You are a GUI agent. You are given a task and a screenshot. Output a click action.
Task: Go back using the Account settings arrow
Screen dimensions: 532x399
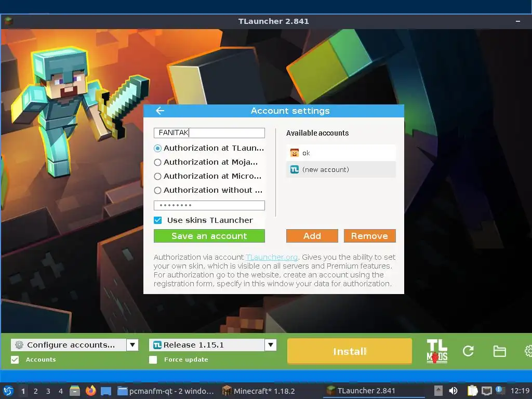[160, 111]
